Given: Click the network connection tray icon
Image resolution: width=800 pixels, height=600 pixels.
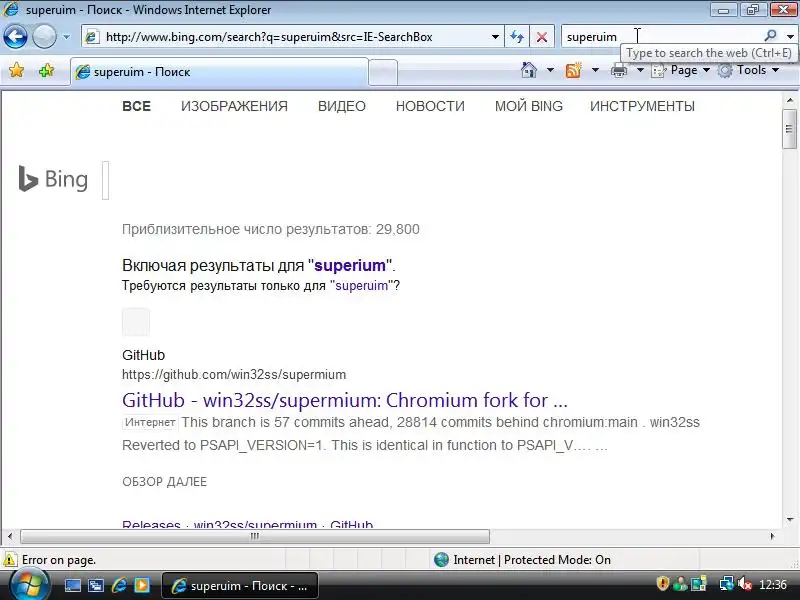Looking at the screenshot, I should point(726,584).
